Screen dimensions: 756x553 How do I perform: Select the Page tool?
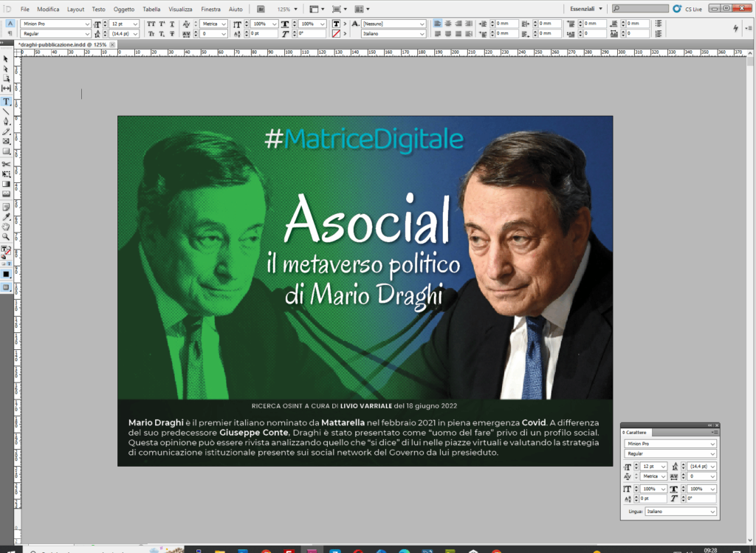(x=6, y=78)
